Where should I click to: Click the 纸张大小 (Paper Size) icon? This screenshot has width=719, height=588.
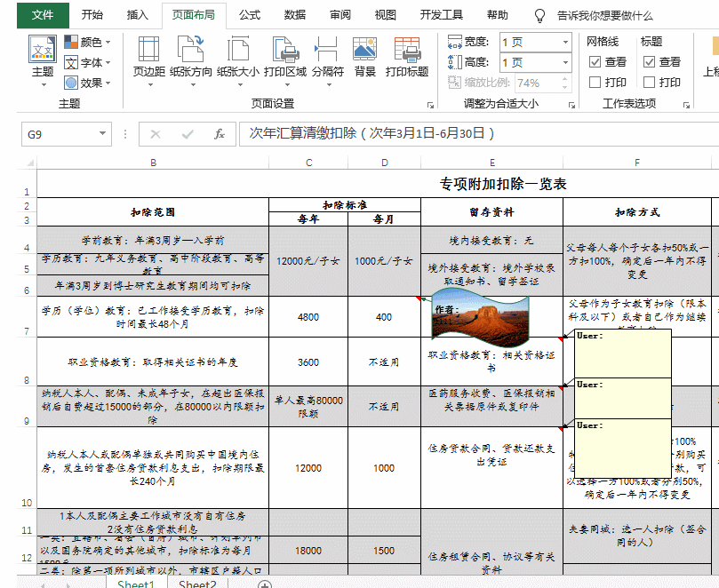tap(237, 50)
